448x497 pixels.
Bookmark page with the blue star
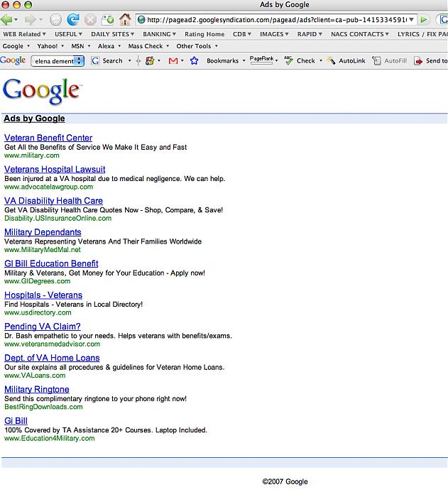tap(194, 60)
